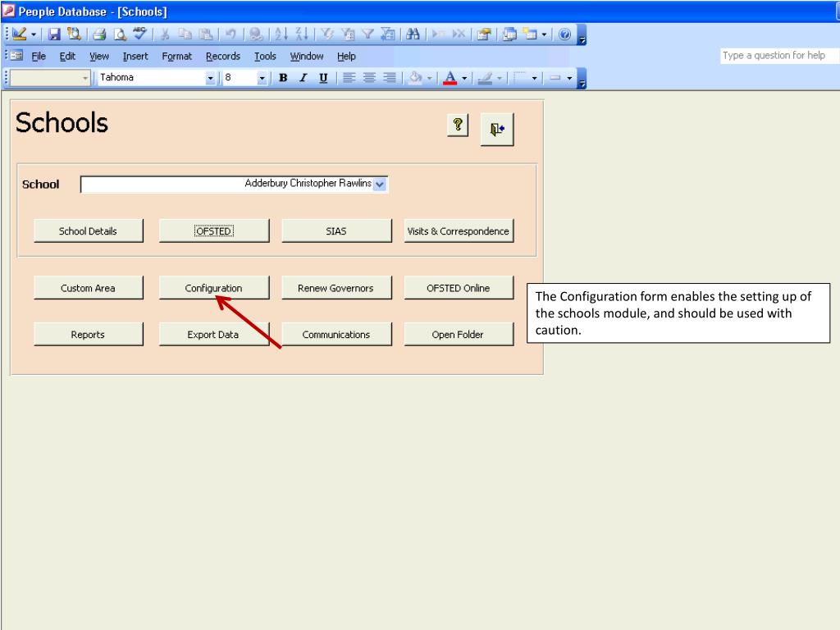Click the Configuration button
The width and height of the screenshot is (840, 630).
tap(213, 288)
